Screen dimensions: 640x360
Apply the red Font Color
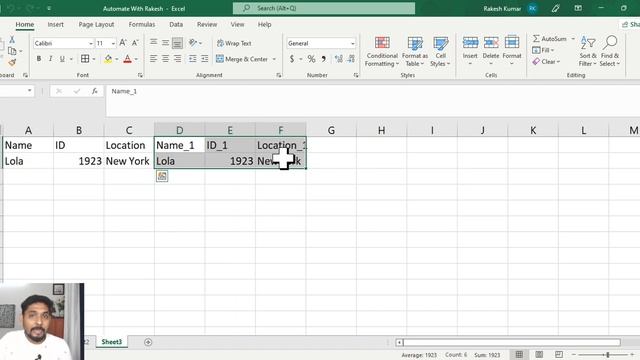(x=127, y=59)
